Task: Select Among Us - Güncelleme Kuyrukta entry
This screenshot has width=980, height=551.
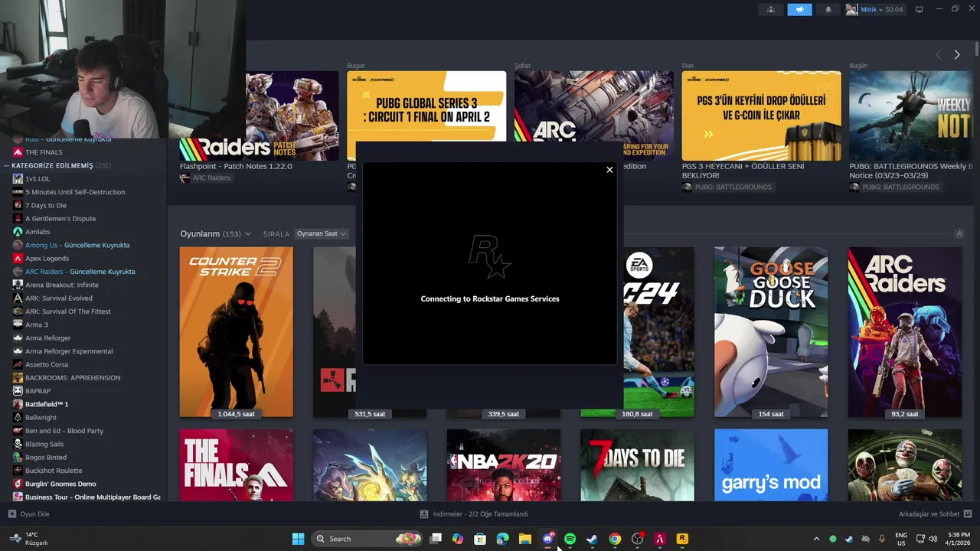Action: 77,245
